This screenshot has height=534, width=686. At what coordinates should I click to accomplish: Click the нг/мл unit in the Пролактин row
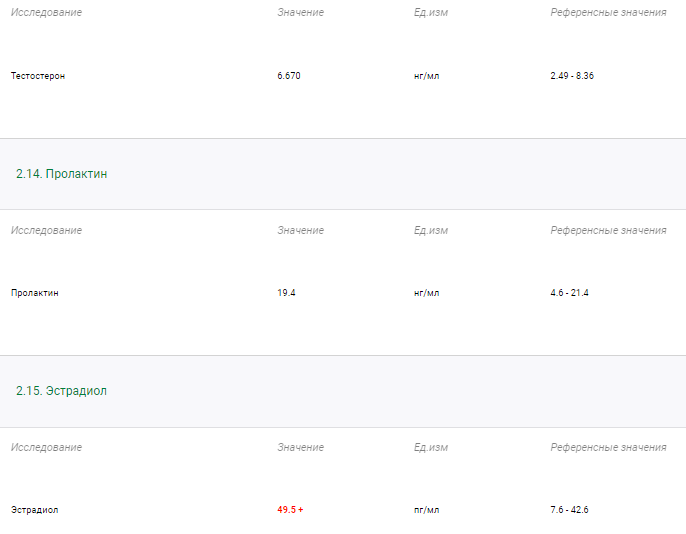click(x=426, y=293)
